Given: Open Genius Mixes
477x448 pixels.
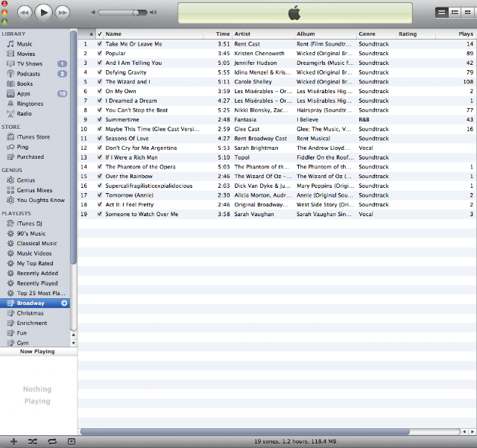Looking at the screenshot, I should [35, 190].
